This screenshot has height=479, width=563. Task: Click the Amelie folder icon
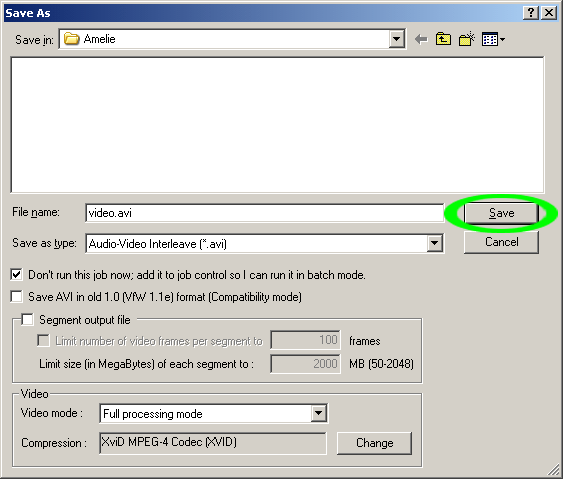tap(71, 39)
